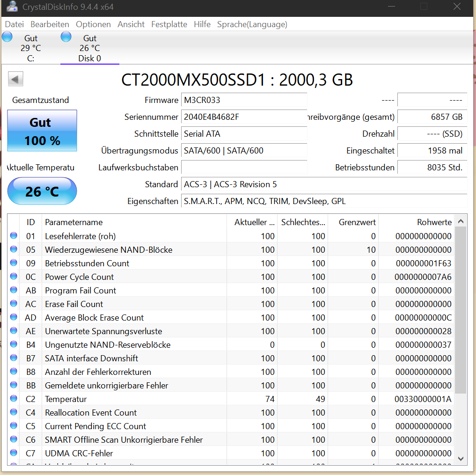Click the empty Laufwerksbuchstaben field

[x=244, y=168]
